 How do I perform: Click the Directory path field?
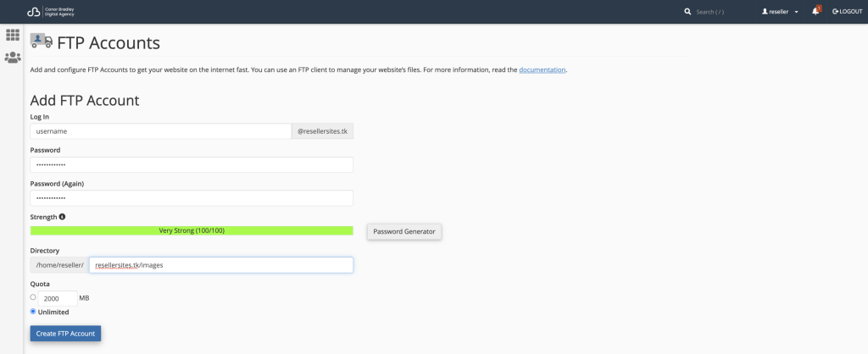[221, 265]
